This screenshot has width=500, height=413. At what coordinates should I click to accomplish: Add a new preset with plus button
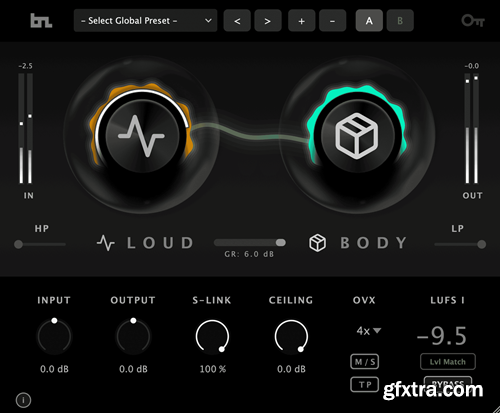[302, 21]
